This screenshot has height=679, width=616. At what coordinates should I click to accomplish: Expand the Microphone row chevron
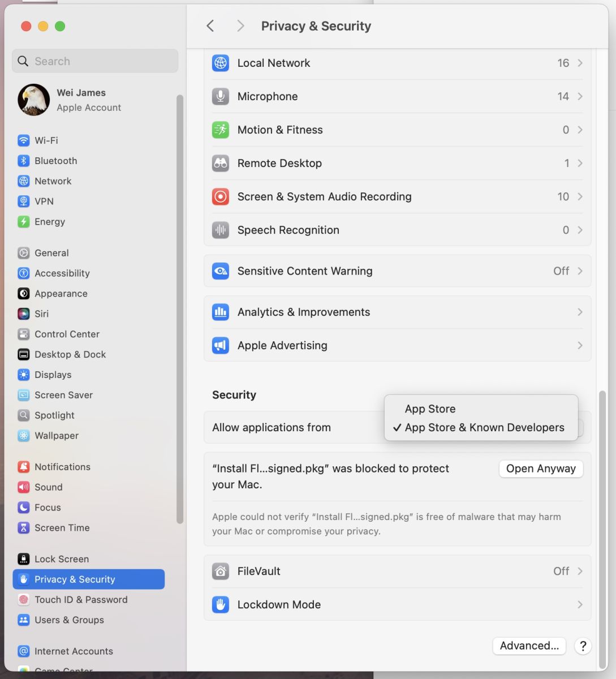click(x=580, y=96)
